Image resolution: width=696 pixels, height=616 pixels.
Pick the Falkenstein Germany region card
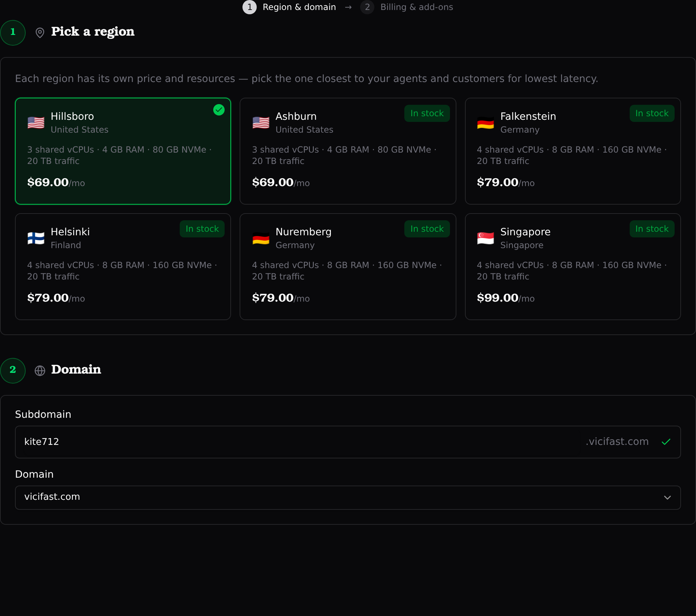[573, 151]
